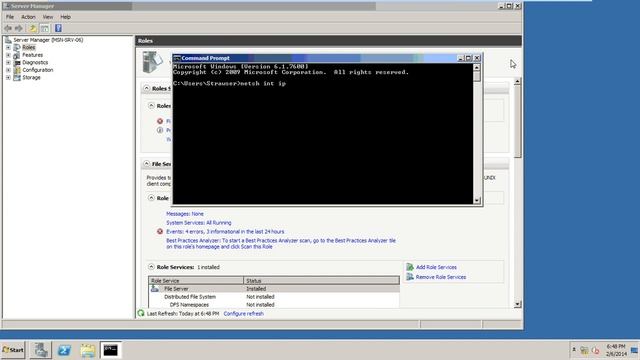The width and height of the screenshot is (640, 360).
Task: Select the DFS Namespaces row
Action: pos(274,305)
